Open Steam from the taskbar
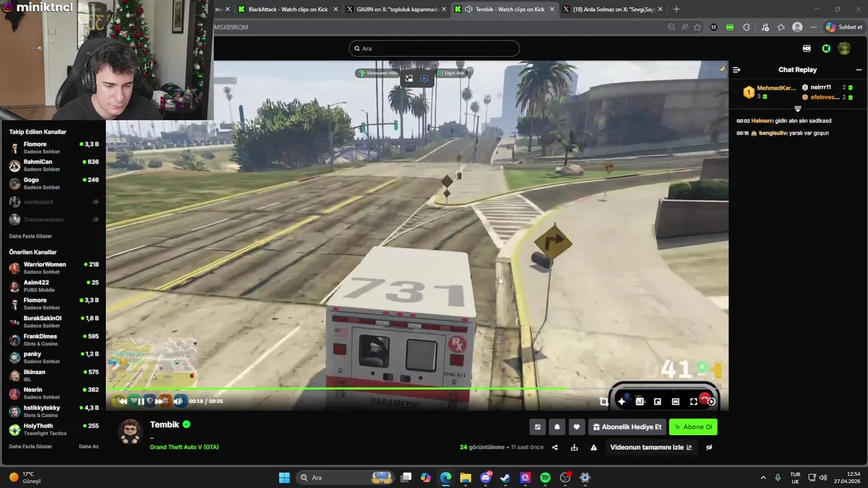 pos(505,478)
